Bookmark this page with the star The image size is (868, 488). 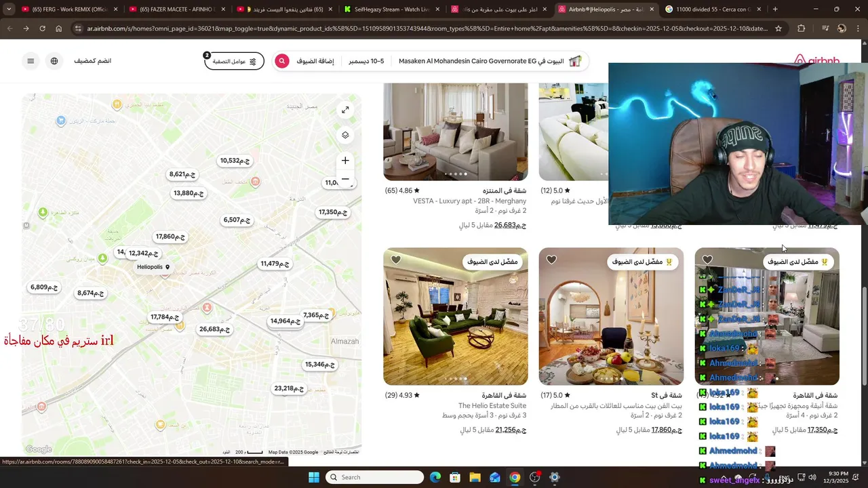click(x=778, y=28)
